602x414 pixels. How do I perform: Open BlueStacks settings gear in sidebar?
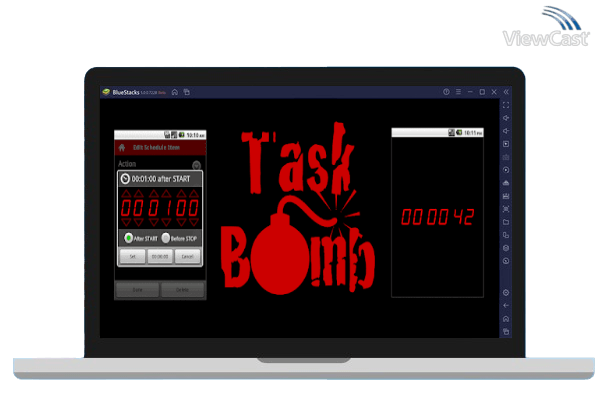coord(506,293)
